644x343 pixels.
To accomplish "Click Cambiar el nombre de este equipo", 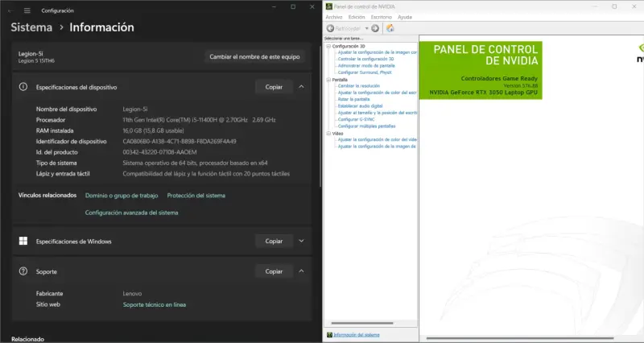I will point(254,56).
